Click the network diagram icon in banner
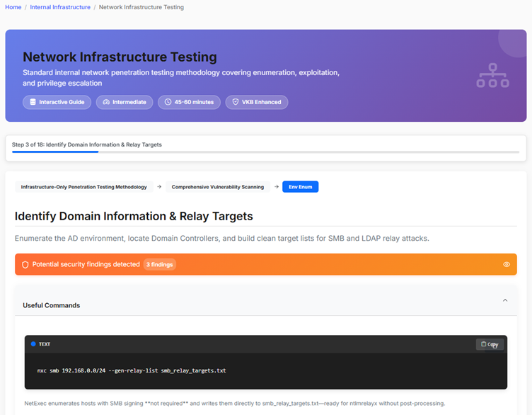This screenshot has height=415, width=532. pos(491,76)
